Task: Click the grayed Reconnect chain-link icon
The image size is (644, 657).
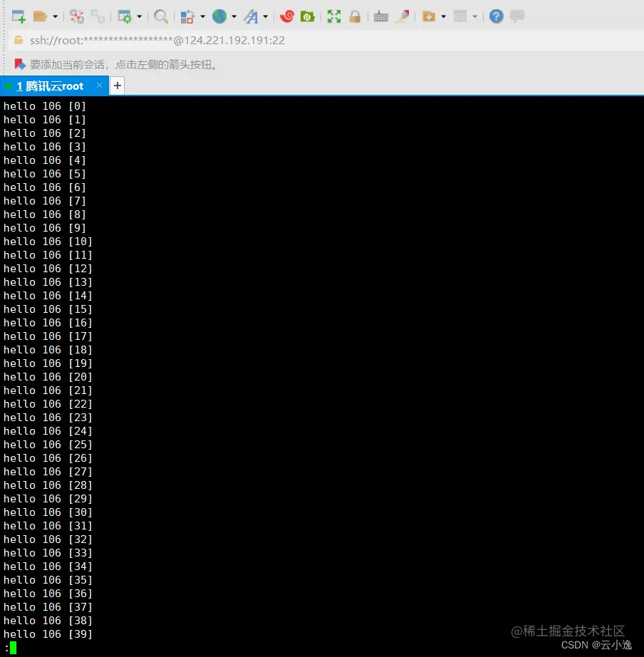Action: point(98,17)
